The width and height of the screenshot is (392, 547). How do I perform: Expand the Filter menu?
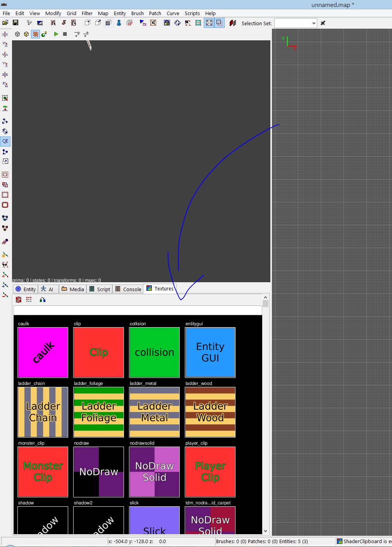coord(87,13)
